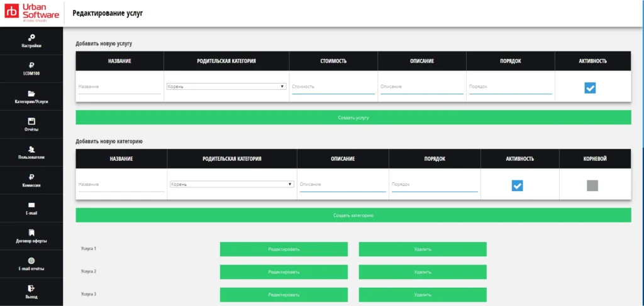Screen dimensions: 644x306
Task: Click the Настройки gears icon in sidebar
Action: (x=31, y=37)
